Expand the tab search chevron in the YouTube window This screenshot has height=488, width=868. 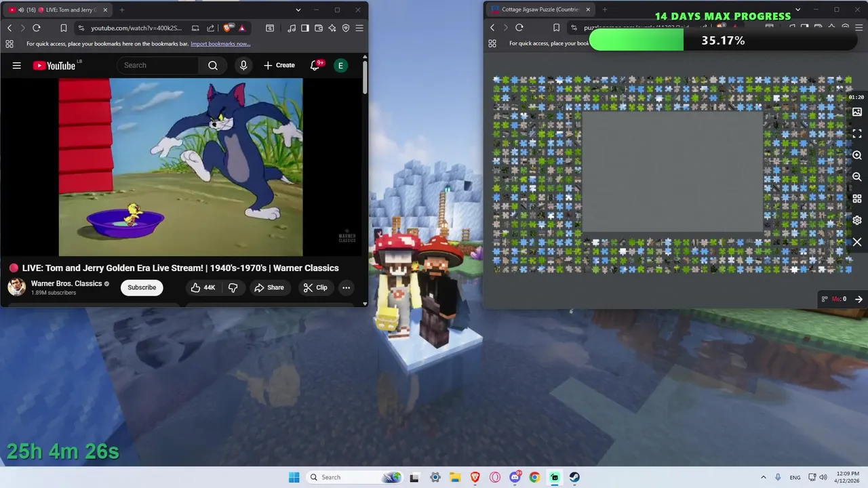pos(298,10)
